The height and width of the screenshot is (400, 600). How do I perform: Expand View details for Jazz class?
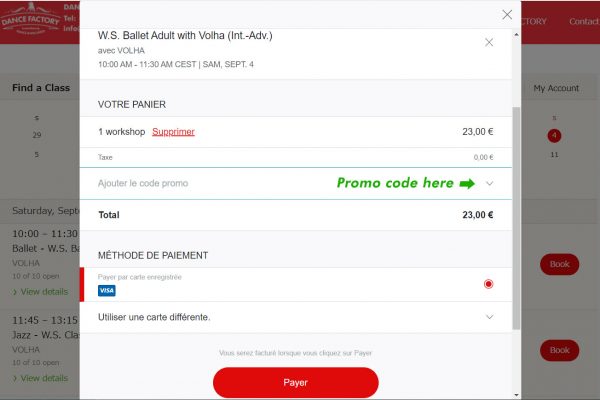click(41, 378)
